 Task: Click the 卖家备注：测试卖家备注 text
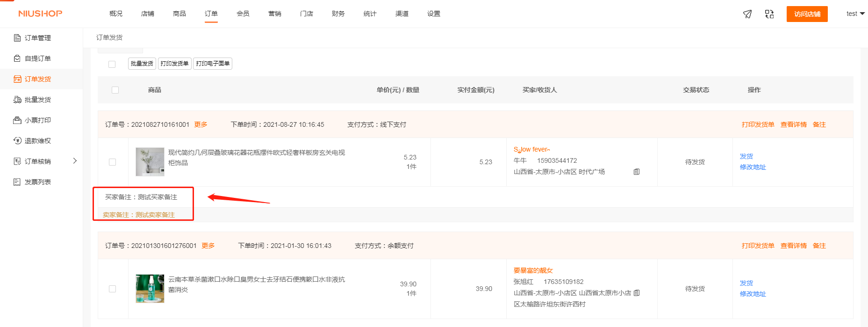tap(139, 215)
